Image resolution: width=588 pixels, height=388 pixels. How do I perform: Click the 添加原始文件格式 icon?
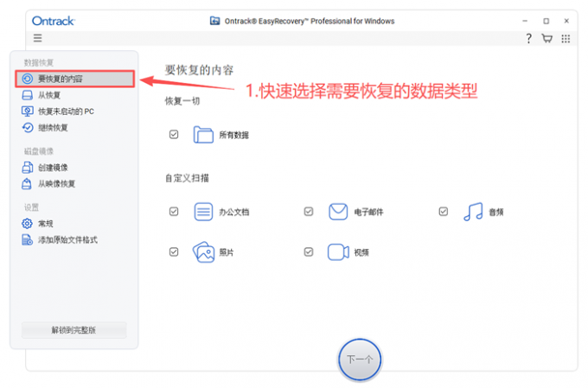click(x=28, y=239)
